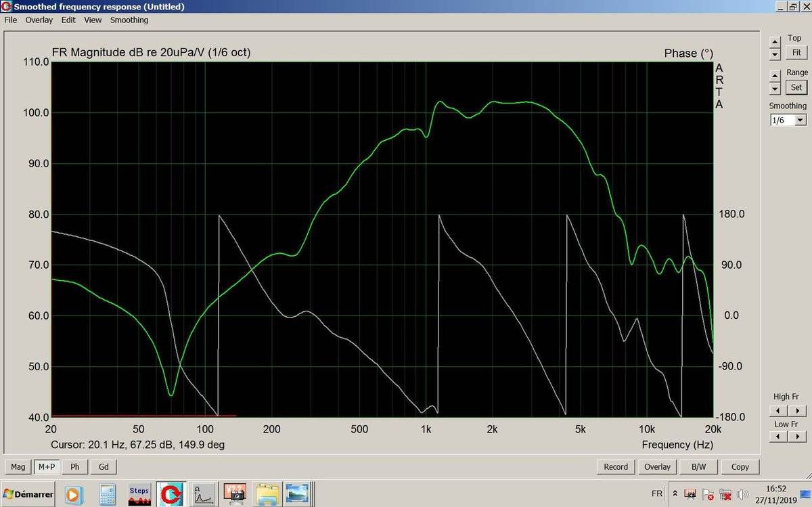The height and width of the screenshot is (507, 812).
Task: Open the File menu
Action: click(10, 20)
